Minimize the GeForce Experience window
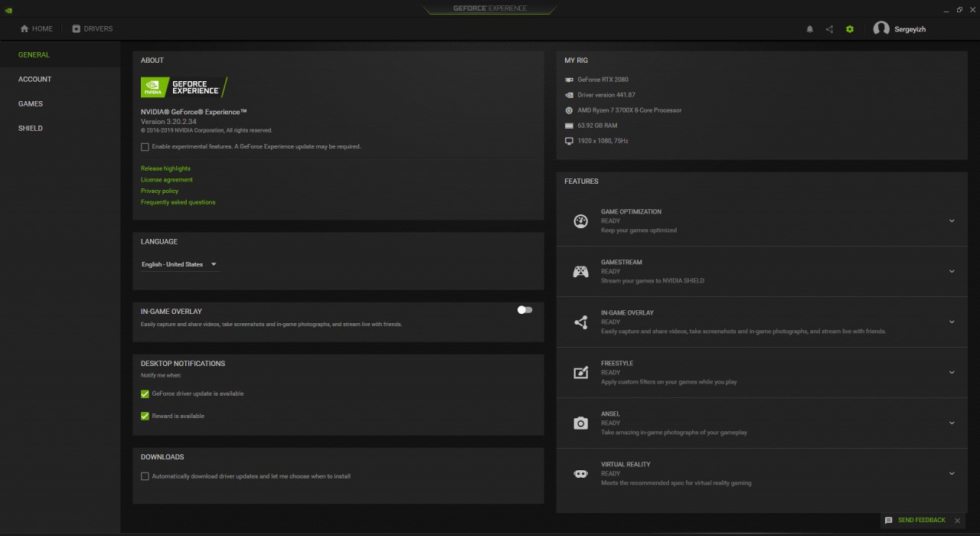 948,9
